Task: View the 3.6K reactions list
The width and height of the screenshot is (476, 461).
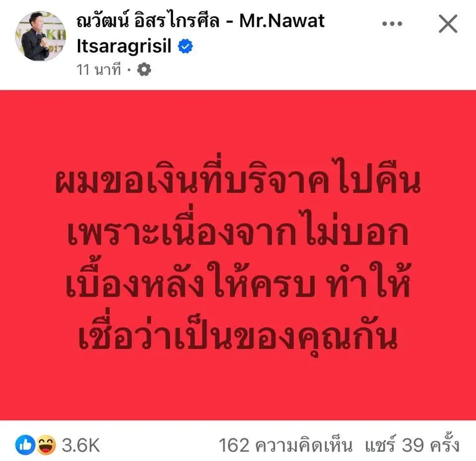Action: (x=81, y=445)
